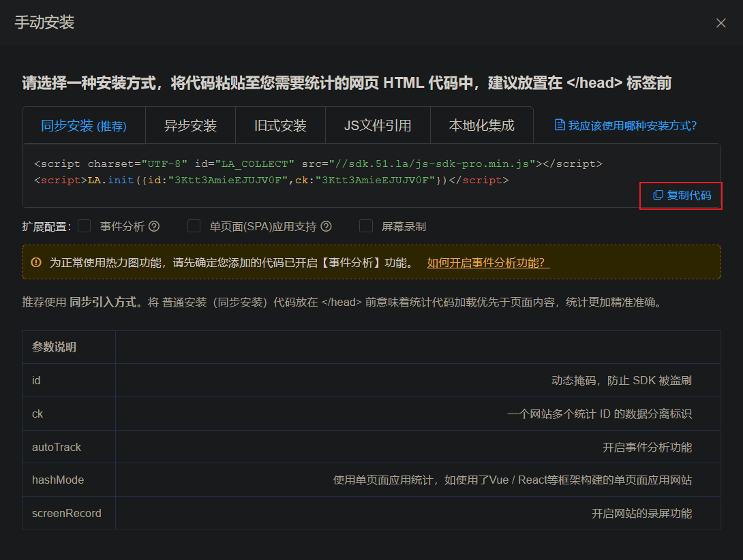Viewport: 743px width, 560px height.
Task: Click the description 动态掩码，防止 SDK 被盗刷
Action: click(622, 380)
